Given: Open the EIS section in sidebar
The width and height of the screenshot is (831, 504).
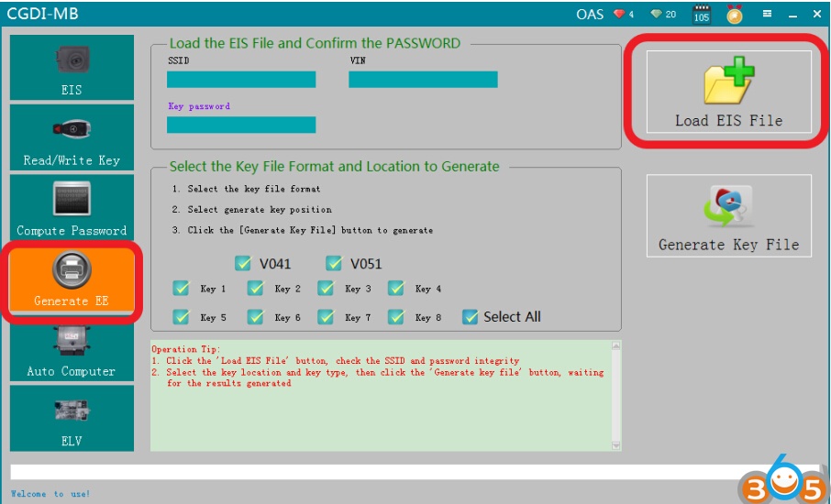Looking at the screenshot, I should [x=72, y=67].
